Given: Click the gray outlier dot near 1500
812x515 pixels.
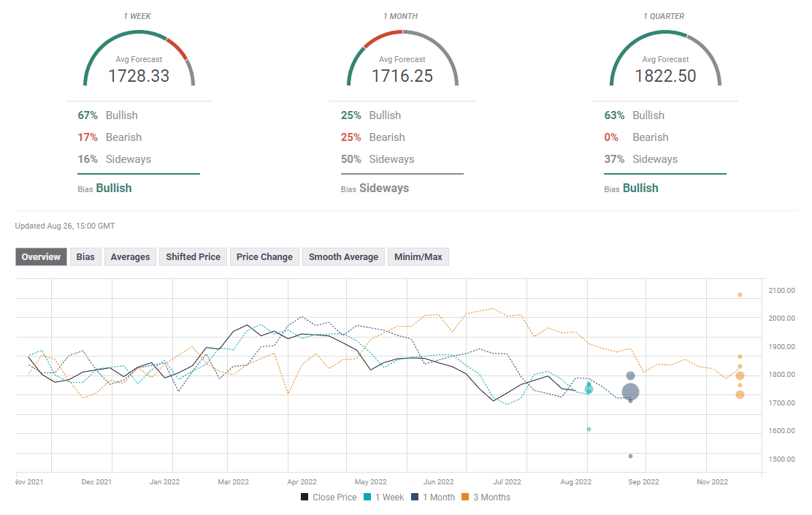Looking at the screenshot, I should [630, 457].
